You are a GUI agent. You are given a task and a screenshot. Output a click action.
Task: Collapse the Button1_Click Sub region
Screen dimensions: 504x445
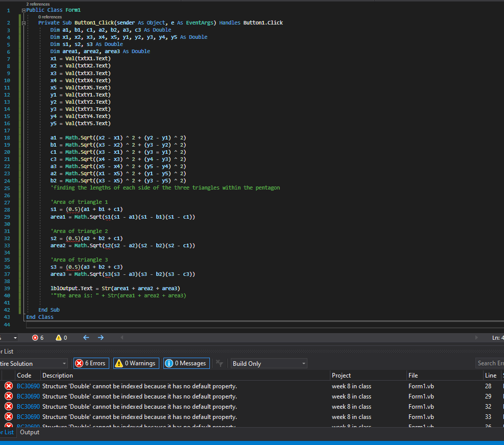23,23
